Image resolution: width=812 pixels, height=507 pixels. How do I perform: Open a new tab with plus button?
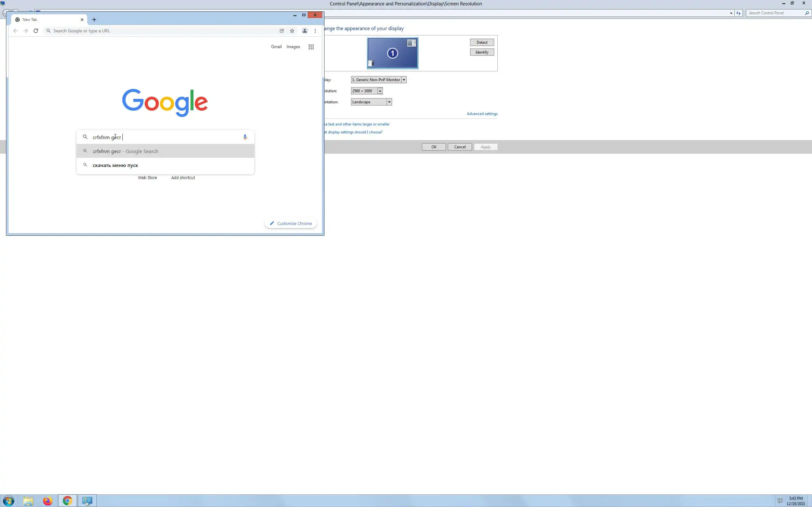click(x=94, y=20)
